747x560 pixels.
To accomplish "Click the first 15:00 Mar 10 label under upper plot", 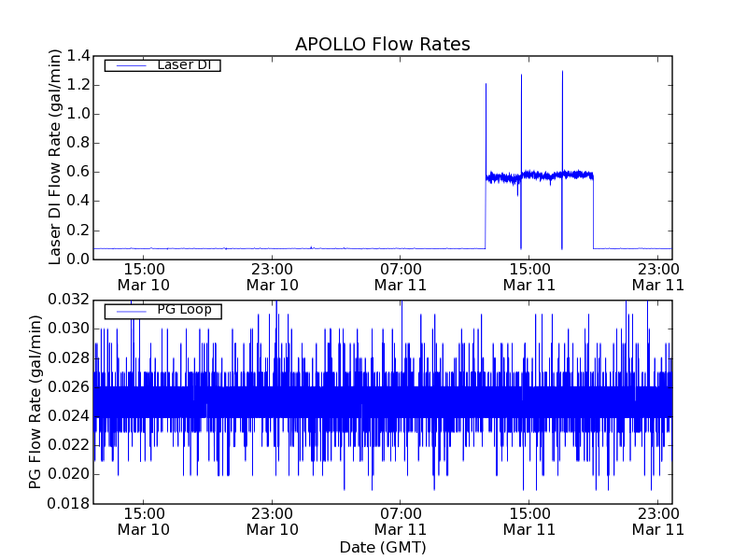I will 143,277.
